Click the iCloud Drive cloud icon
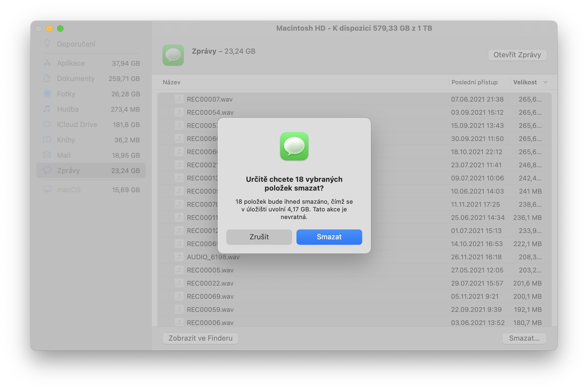 coord(47,124)
